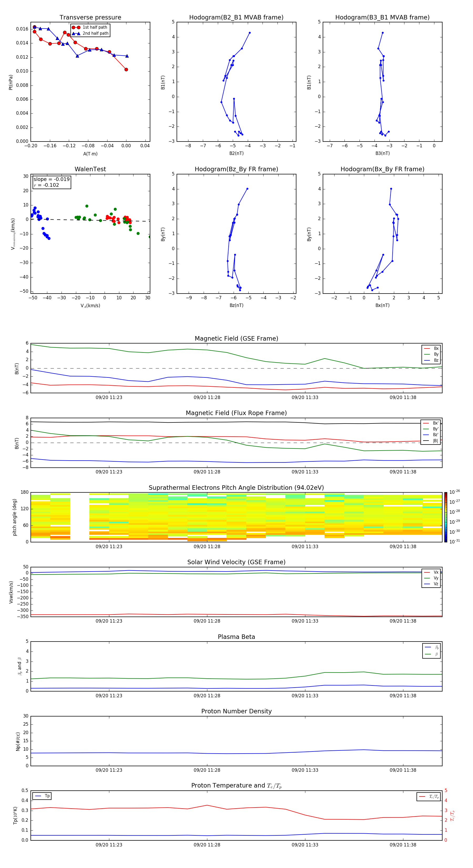Click '09/20 11:38' under proton temperature plot
This screenshot has width=473, height=868.
(403, 845)
